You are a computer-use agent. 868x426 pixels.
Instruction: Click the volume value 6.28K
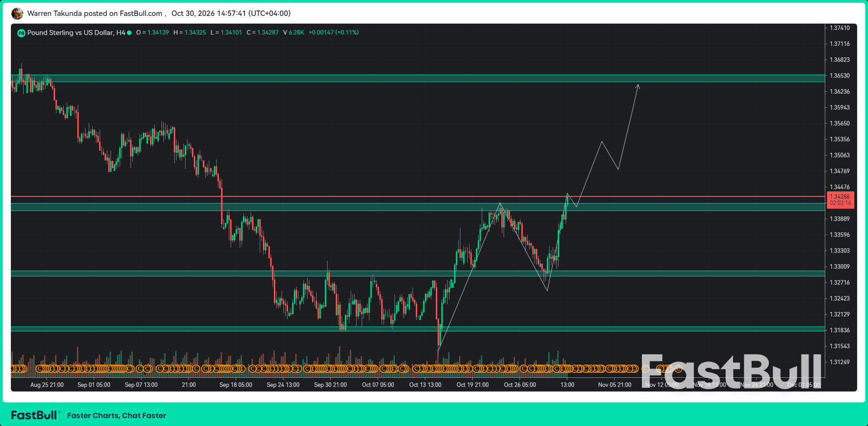(x=296, y=33)
